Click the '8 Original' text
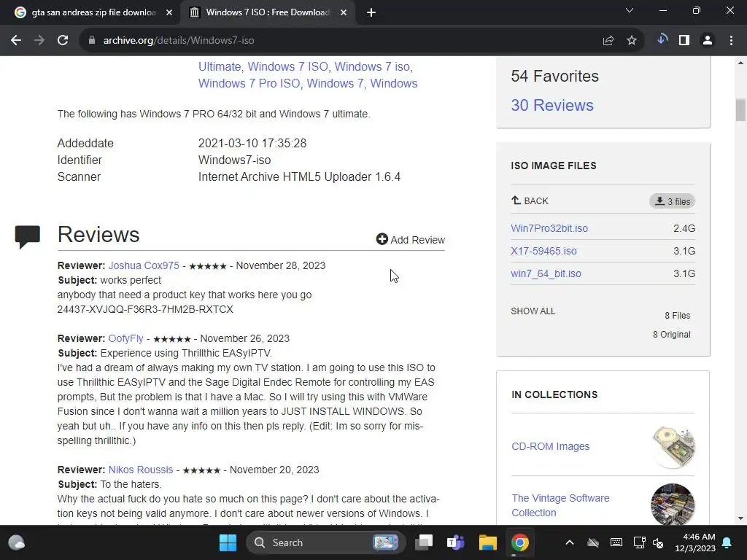Image resolution: width=747 pixels, height=560 pixels. click(x=671, y=335)
